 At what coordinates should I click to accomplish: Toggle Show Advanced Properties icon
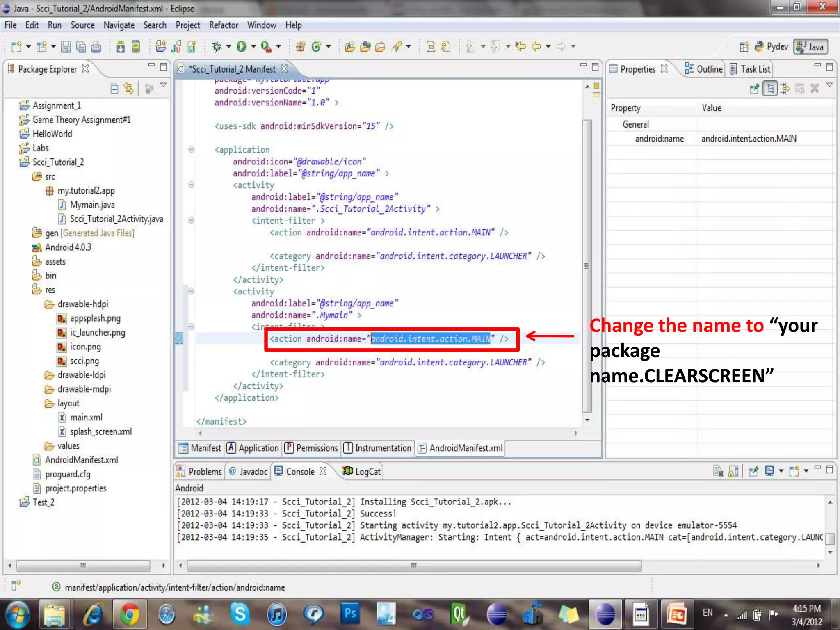click(x=785, y=88)
